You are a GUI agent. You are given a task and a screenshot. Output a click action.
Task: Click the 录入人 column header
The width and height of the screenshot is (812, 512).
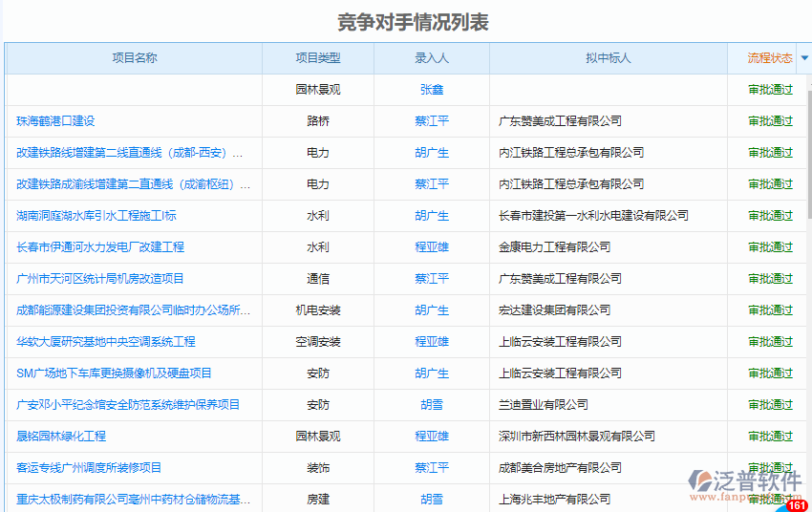432,58
